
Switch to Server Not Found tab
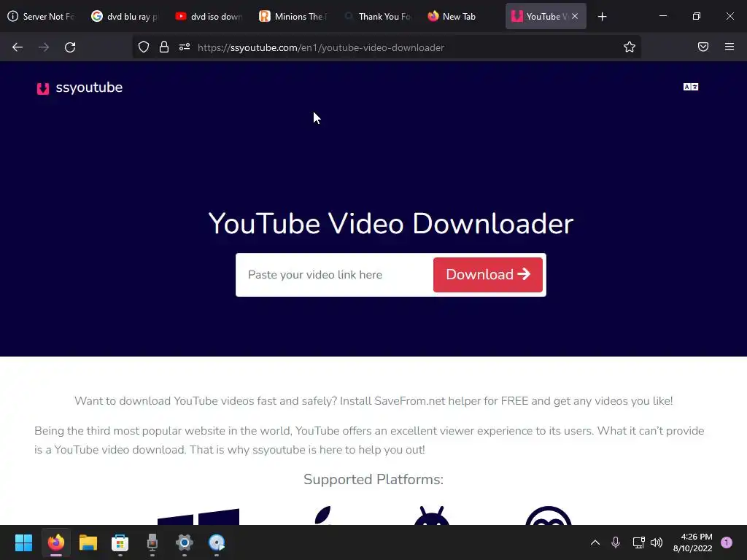(42, 16)
